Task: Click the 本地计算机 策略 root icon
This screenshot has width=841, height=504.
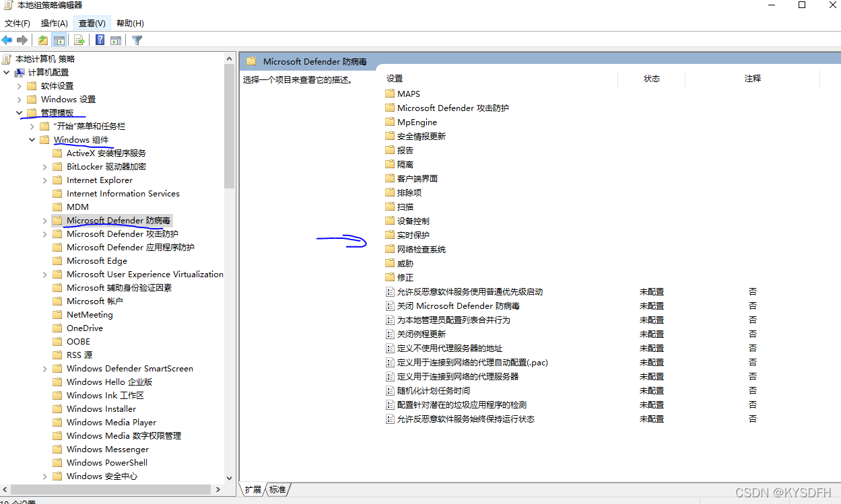Action: 7,59
